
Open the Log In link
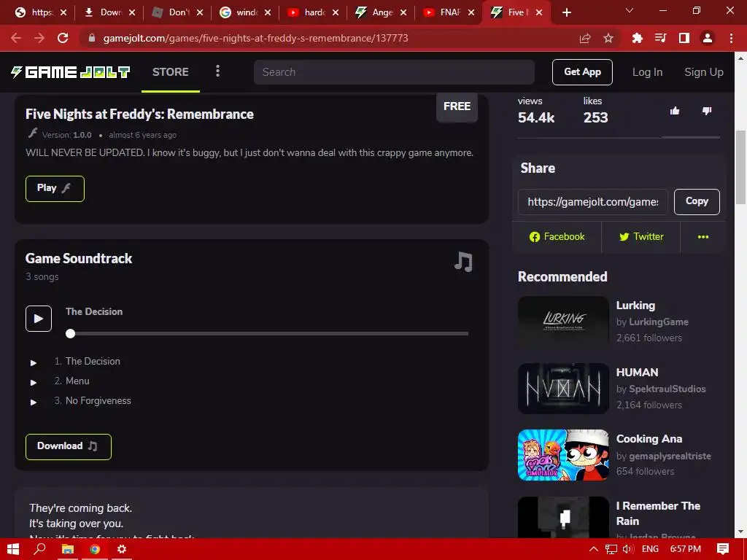(647, 72)
